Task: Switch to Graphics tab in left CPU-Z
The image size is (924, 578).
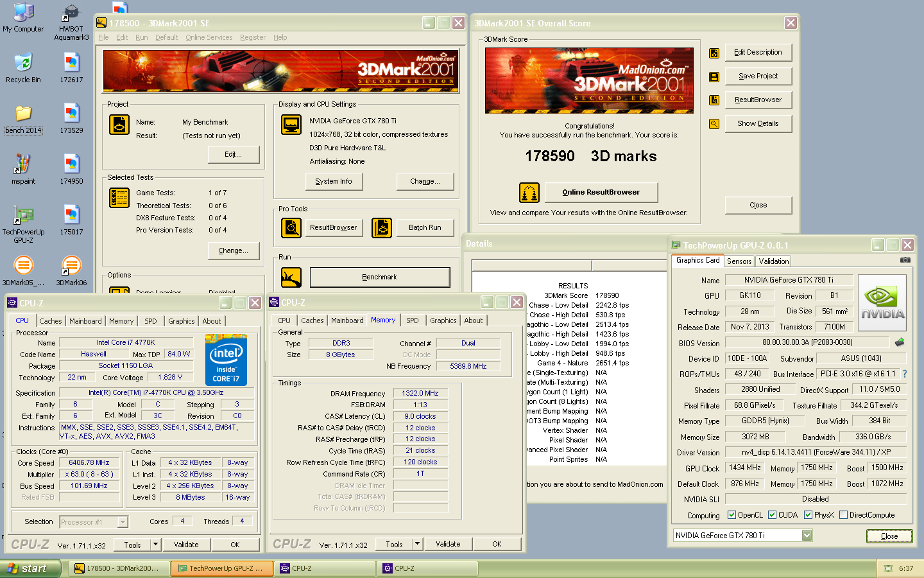Action: [x=182, y=321]
